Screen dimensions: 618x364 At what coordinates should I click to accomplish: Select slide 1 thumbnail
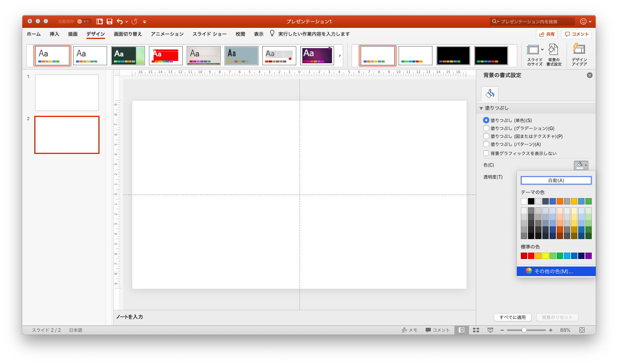67,93
